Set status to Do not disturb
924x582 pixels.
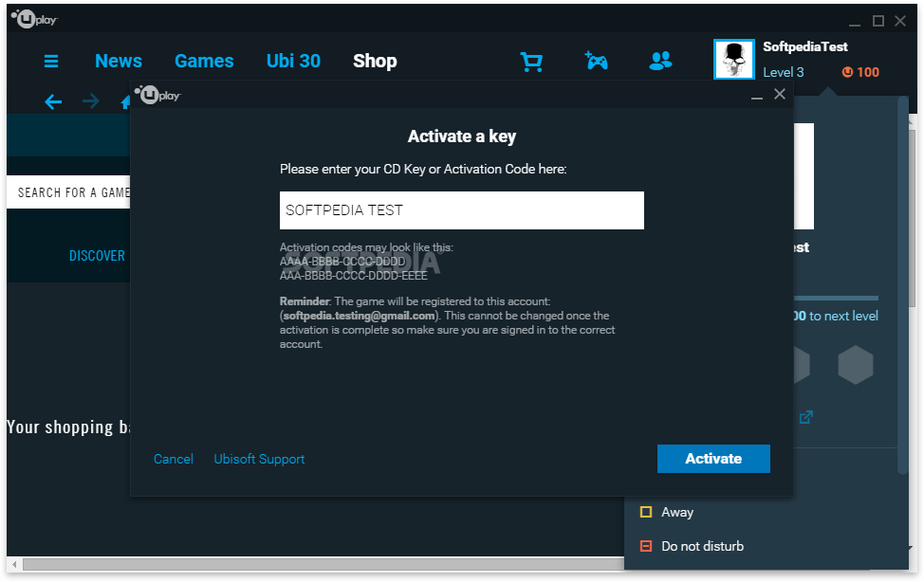[x=692, y=546]
